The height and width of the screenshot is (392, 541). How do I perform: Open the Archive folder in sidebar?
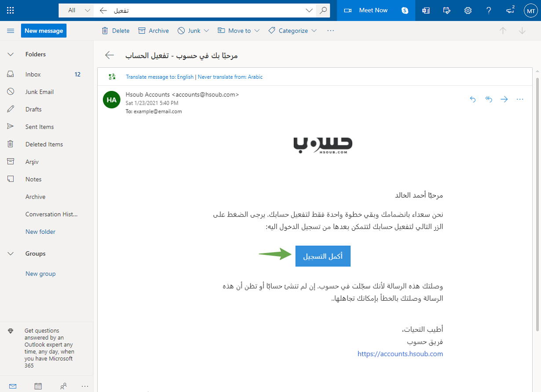tap(47, 197)
